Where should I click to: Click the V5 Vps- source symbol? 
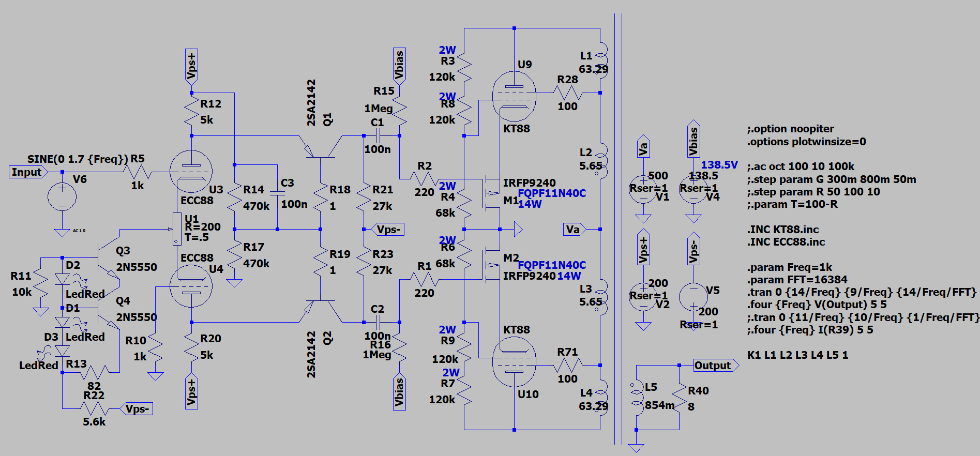point(693,296)
